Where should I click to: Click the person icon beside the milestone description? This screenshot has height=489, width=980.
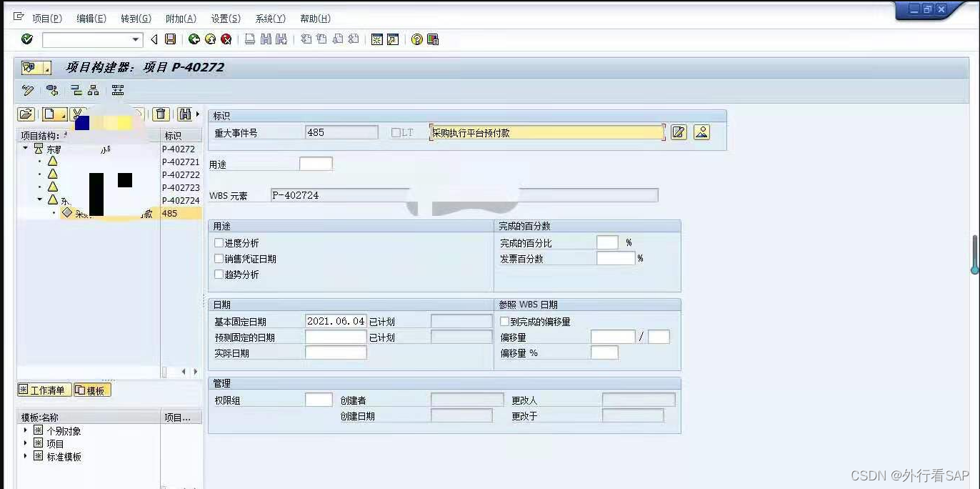[x=701, y=132]
